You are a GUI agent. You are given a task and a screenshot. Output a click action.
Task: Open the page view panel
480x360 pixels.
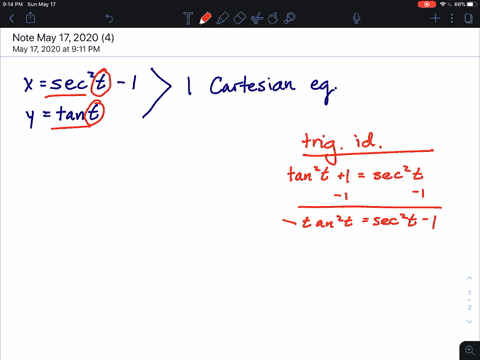pyautogui.click(x=469, y=18)
